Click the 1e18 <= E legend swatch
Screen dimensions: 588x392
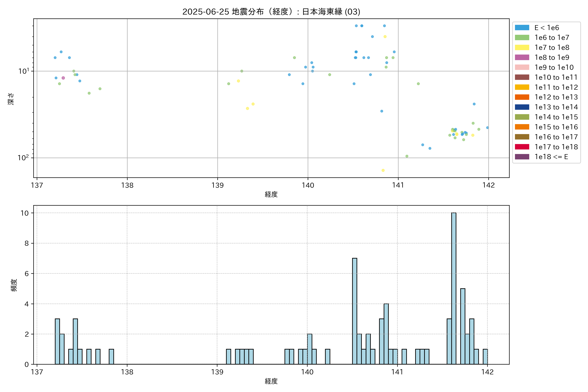coord(522,157)
